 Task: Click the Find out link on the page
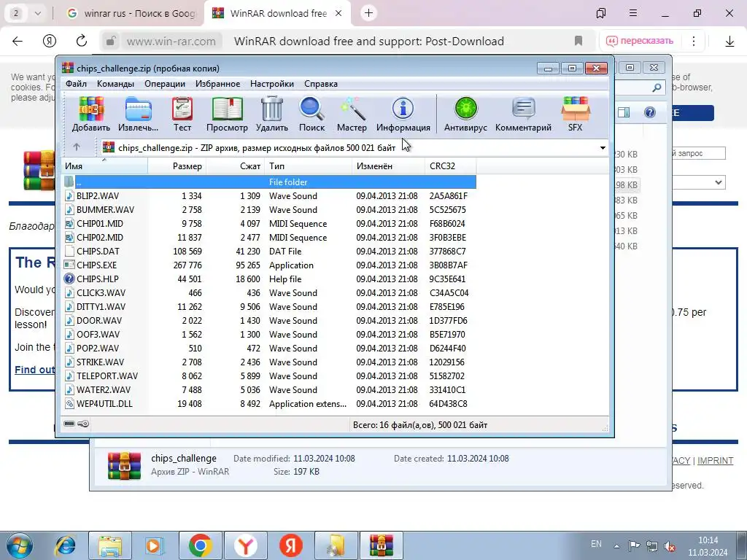35,370
